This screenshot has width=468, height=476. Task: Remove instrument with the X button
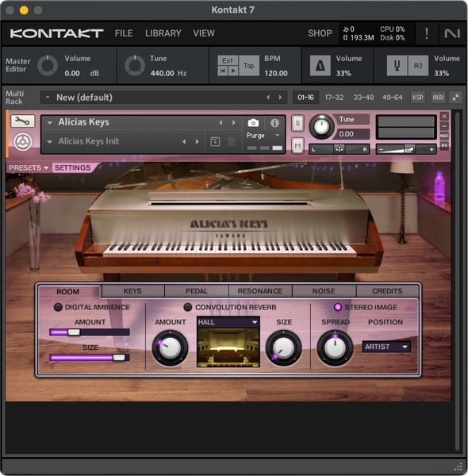pyautogui.click(x=444, y=117)
